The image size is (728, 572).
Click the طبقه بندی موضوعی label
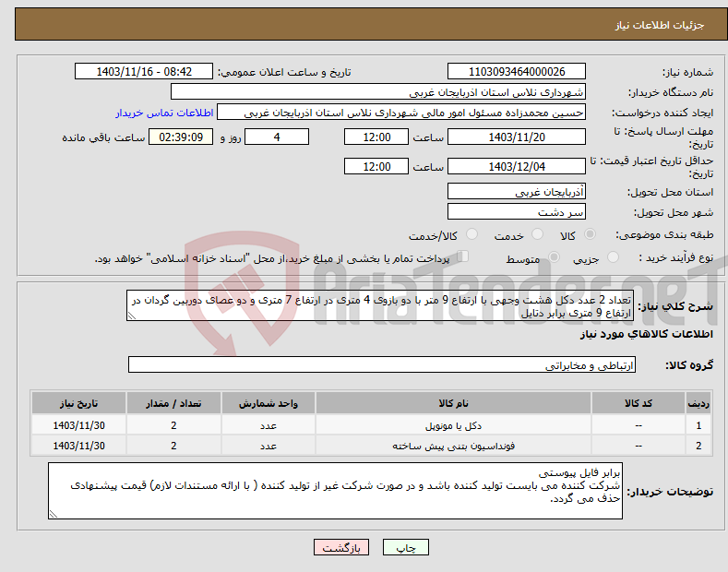[x=664, y=235]
